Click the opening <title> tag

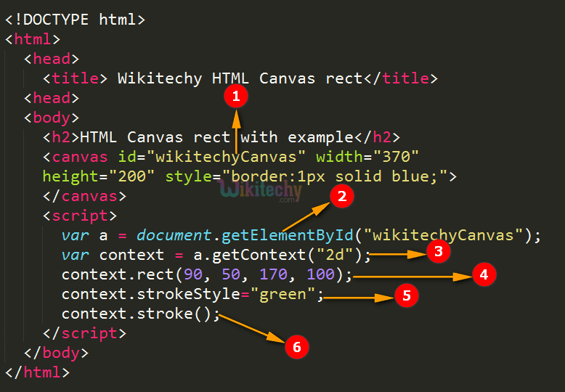(x=76, y=78)
